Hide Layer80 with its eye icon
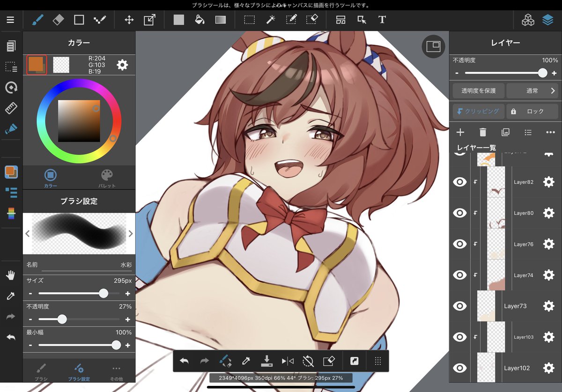The height and width of the screenshot is (392, 562). point(460,213)
